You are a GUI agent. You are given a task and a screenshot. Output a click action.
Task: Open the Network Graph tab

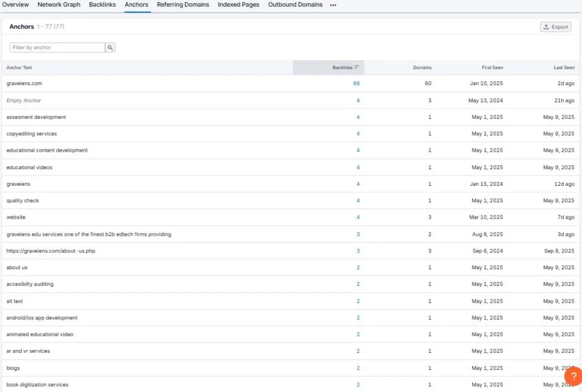[59, 5]
